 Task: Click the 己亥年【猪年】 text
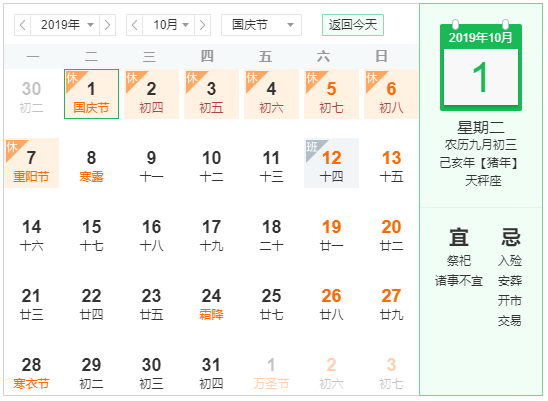[x=481, y=163]
